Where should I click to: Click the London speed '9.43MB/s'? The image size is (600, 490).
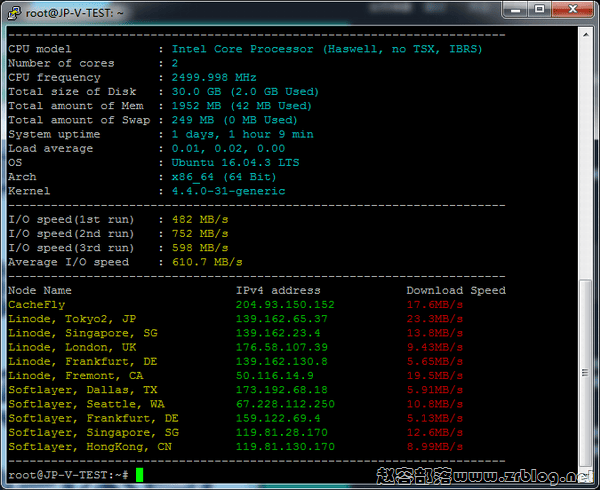click(435, 347)
